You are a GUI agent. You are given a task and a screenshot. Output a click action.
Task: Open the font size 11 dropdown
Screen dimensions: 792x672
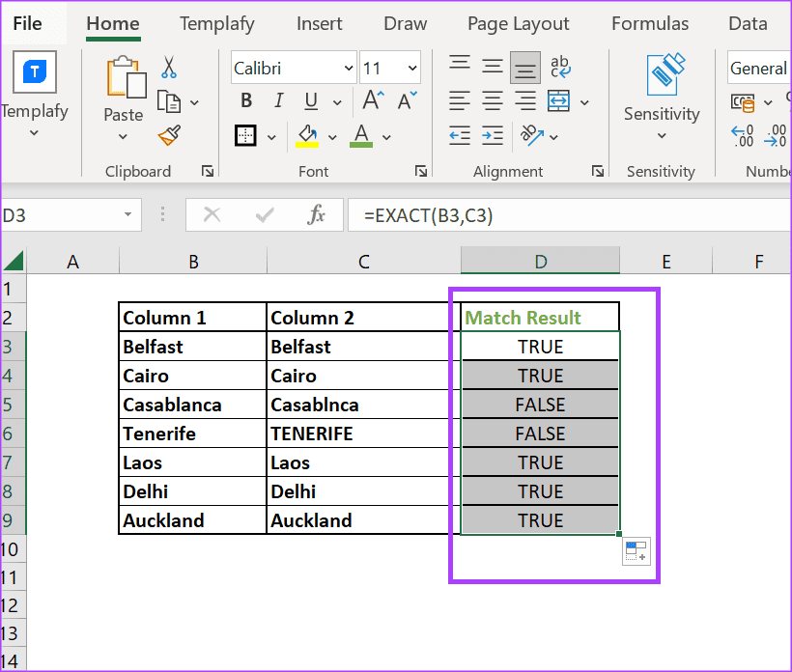(412, 68)
